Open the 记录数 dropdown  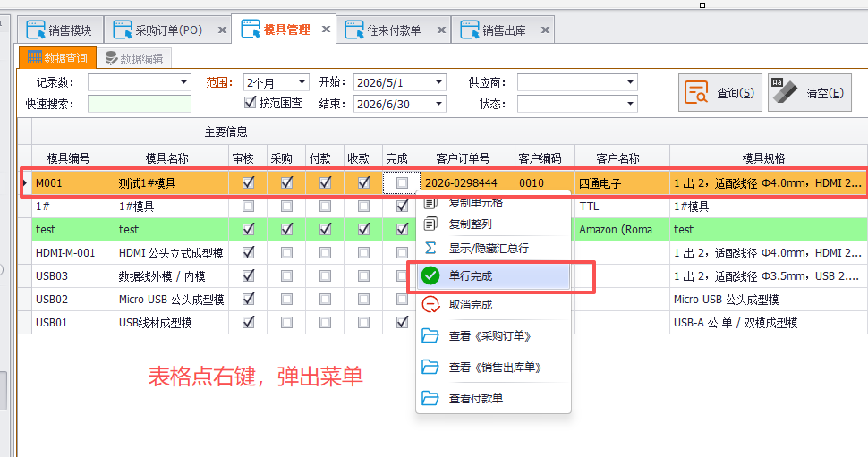click(183, 82)
